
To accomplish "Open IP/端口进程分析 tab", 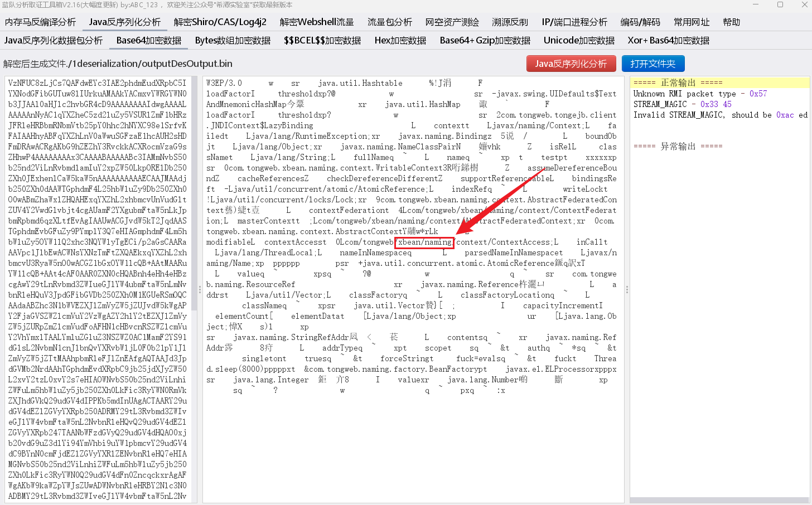I will (574, 22).
